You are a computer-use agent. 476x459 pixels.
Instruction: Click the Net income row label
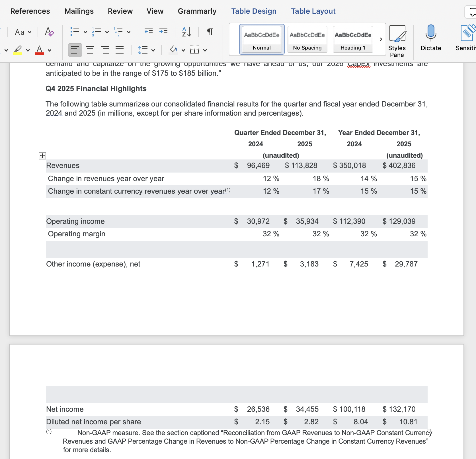coord(65,409)
